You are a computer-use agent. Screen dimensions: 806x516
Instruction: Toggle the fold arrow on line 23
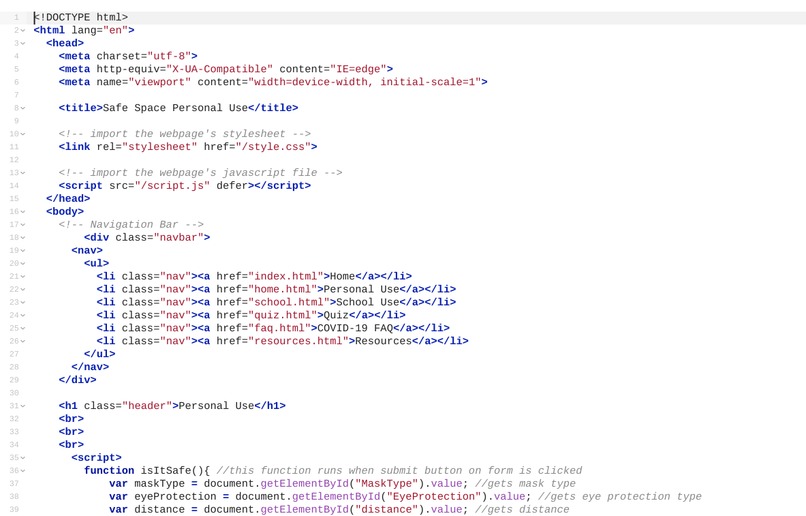(23, 302)
